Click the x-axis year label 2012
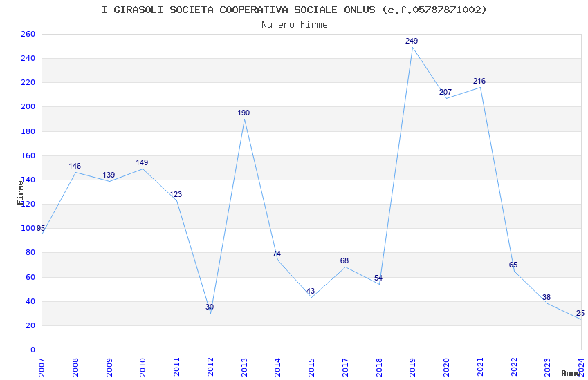The image size is (588, 380). (x=210, y=367)
